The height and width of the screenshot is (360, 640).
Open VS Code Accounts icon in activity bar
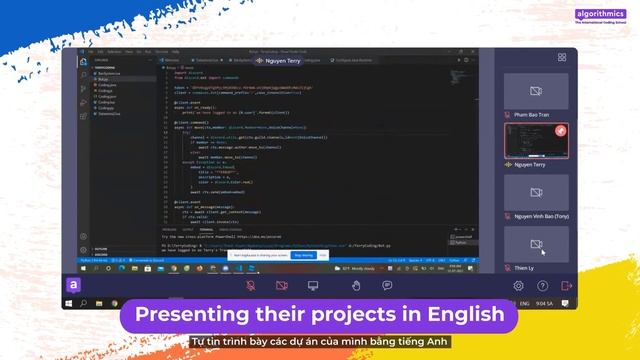pyautogui.click(x=83, y=236)
